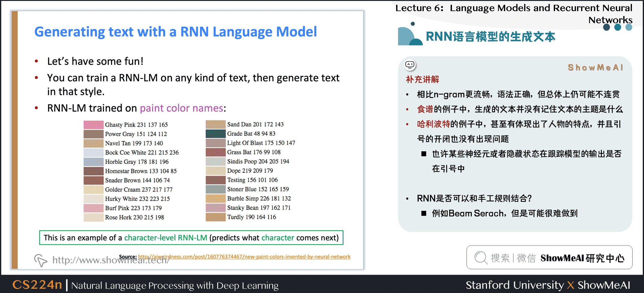The width and height of the screenshot is (644, 293).
Task: Click the red '补充讲解' label
Action: click(x=423, y=80)
